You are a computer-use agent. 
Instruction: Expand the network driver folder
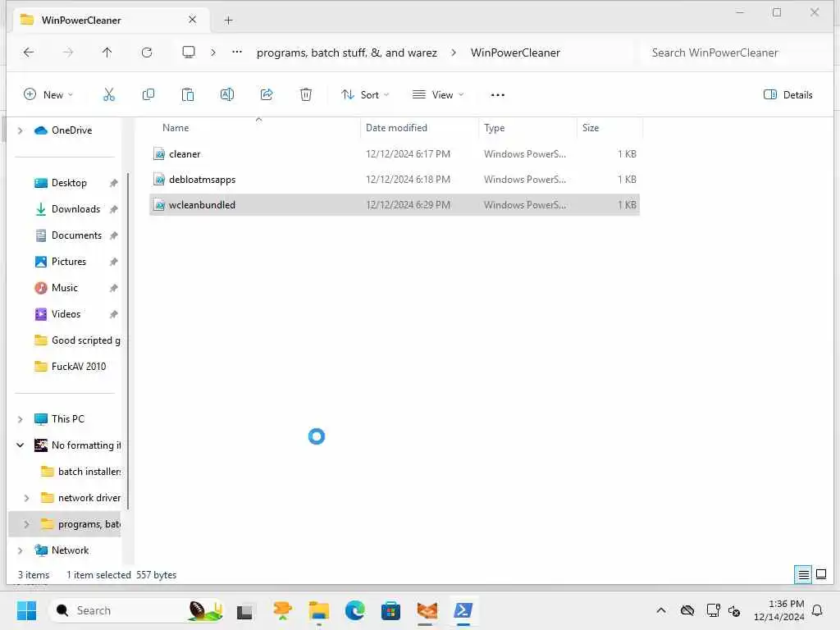pos(27,498)
